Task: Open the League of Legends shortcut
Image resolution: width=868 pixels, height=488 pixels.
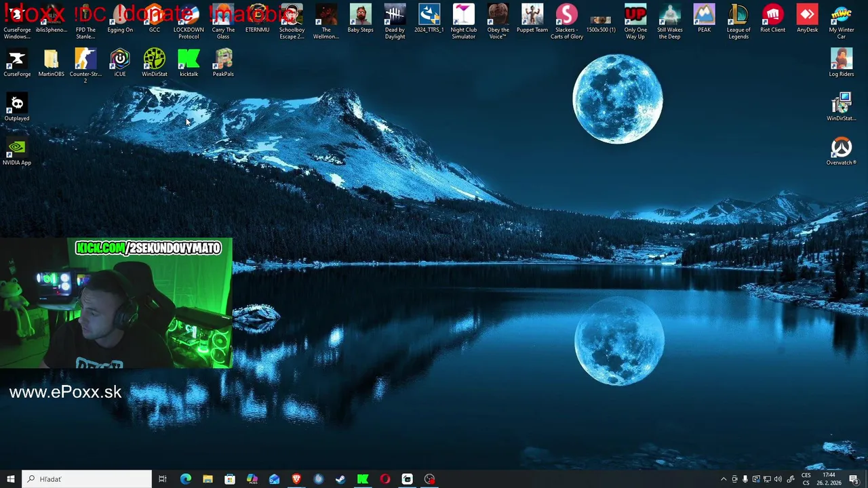Action: coord(738,21)
